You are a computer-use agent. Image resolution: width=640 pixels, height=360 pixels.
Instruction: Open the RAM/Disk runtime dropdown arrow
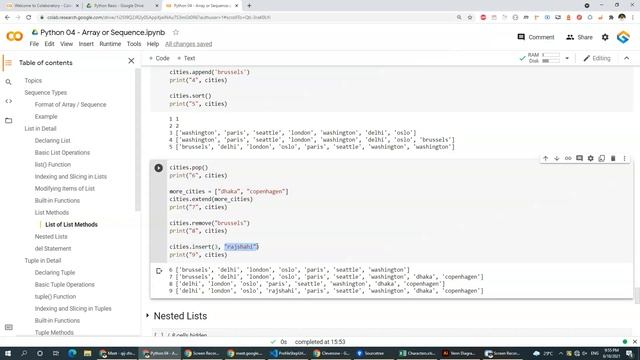point(567,58)
